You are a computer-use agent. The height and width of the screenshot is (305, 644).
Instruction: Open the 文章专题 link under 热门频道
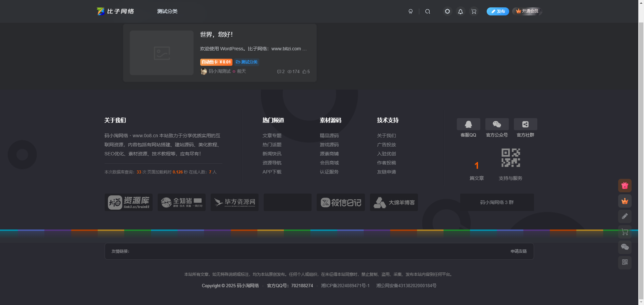tap(272, 135)
